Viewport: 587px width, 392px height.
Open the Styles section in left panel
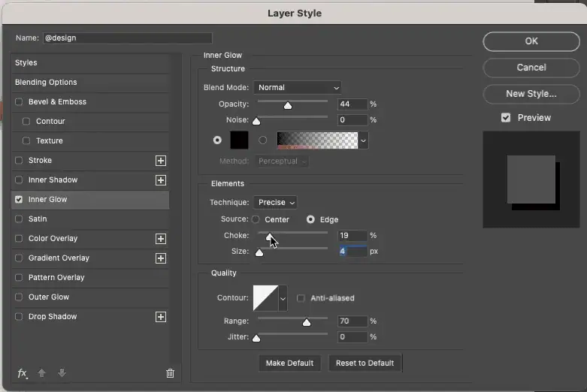pyautogui.click(x=26, y=63)
